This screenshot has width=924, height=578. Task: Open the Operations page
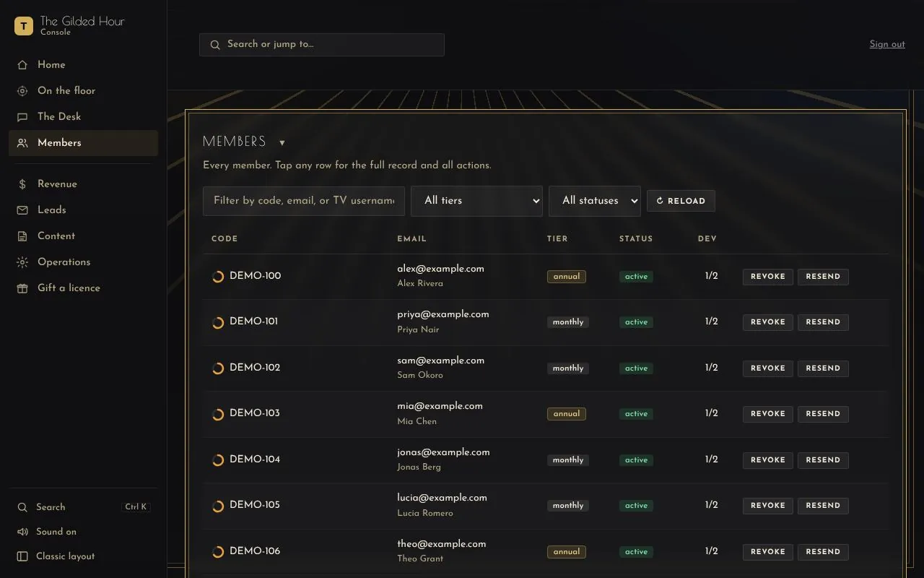(83, 262)
